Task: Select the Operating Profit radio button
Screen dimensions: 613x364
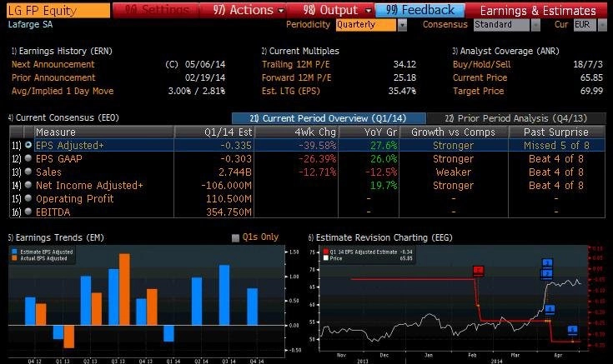Action: [28, 198]
